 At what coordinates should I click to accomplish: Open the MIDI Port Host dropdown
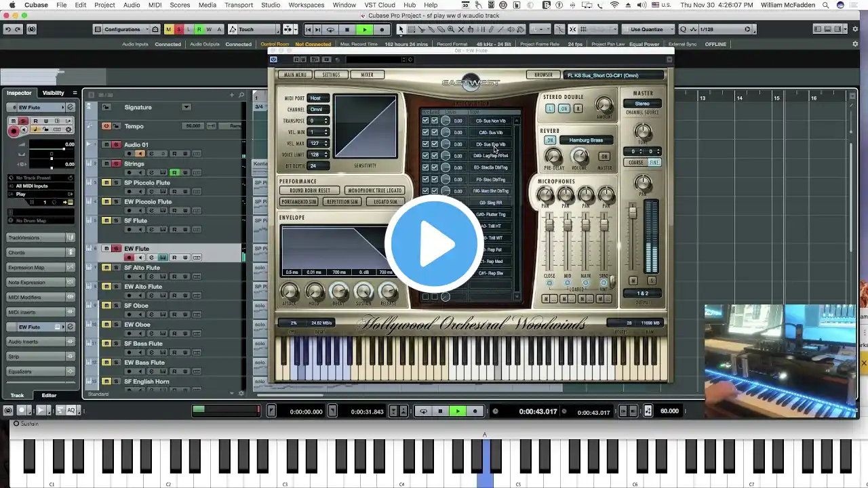[317, 98]
